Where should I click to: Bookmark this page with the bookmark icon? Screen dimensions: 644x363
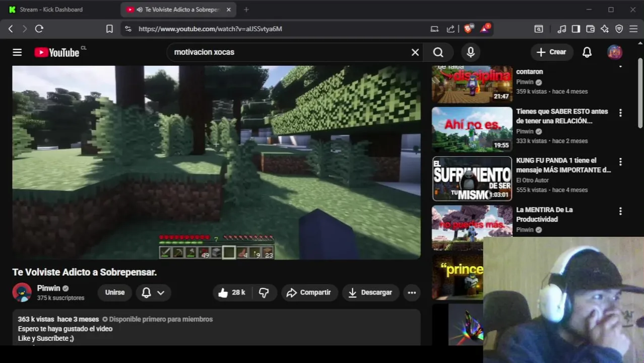pyautogui.click(x=109, y=29)
